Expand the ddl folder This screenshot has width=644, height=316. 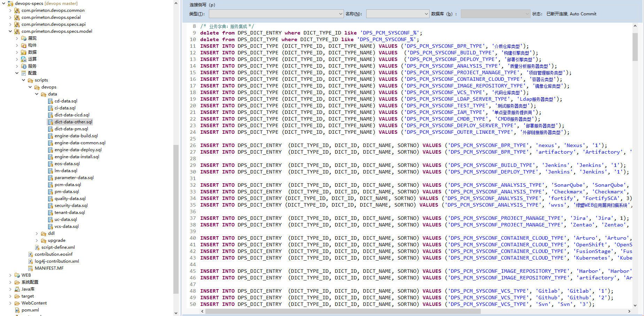click(37, 233)
